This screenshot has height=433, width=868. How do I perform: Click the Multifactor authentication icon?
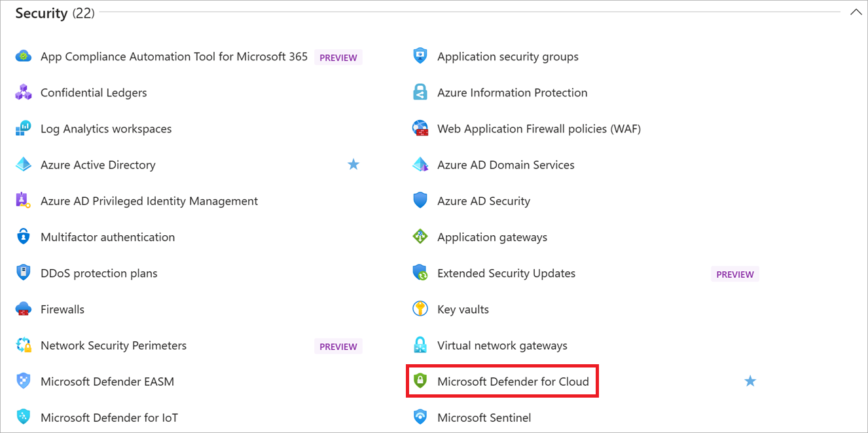pos(24,236)
